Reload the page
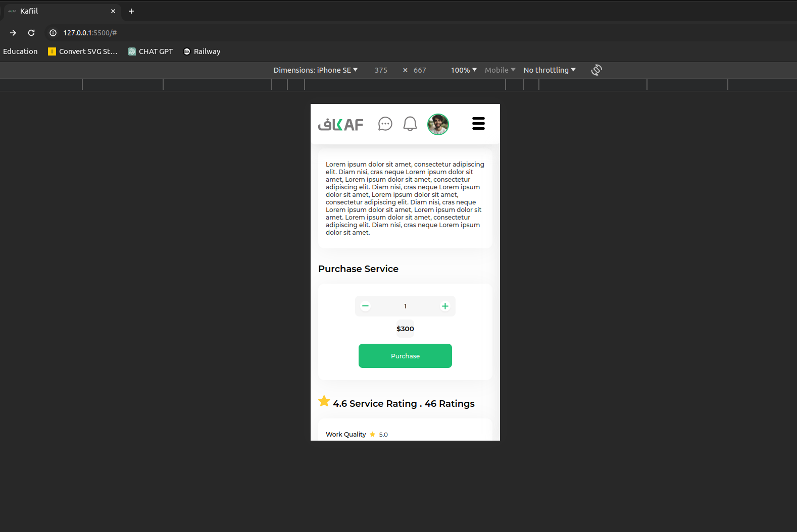Screen dimensions: 797x532 click(31, 33)
